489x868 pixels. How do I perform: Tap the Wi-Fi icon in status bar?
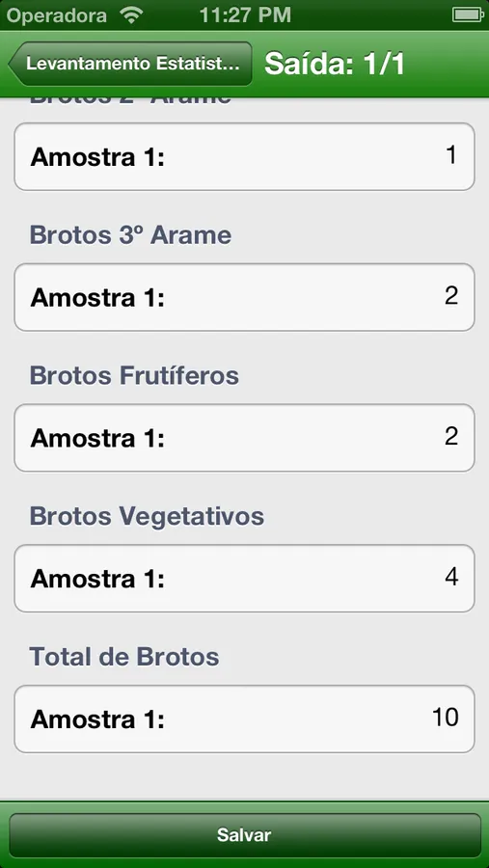131,14
